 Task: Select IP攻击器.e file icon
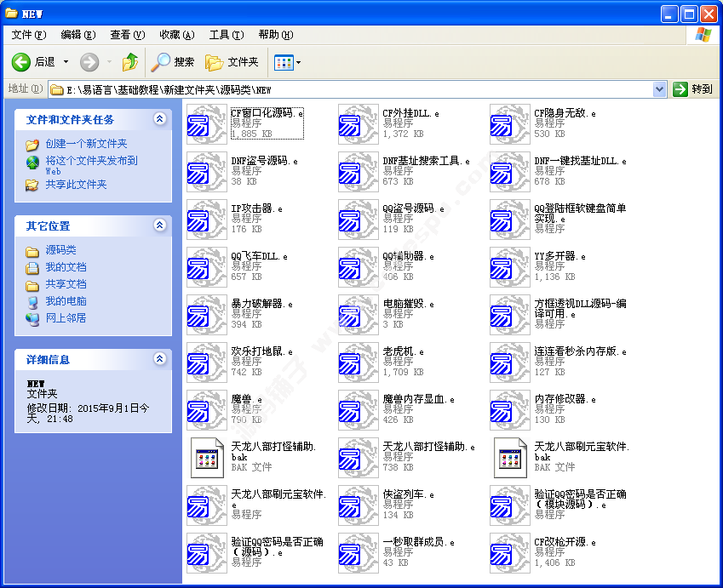tap(207, 220)
